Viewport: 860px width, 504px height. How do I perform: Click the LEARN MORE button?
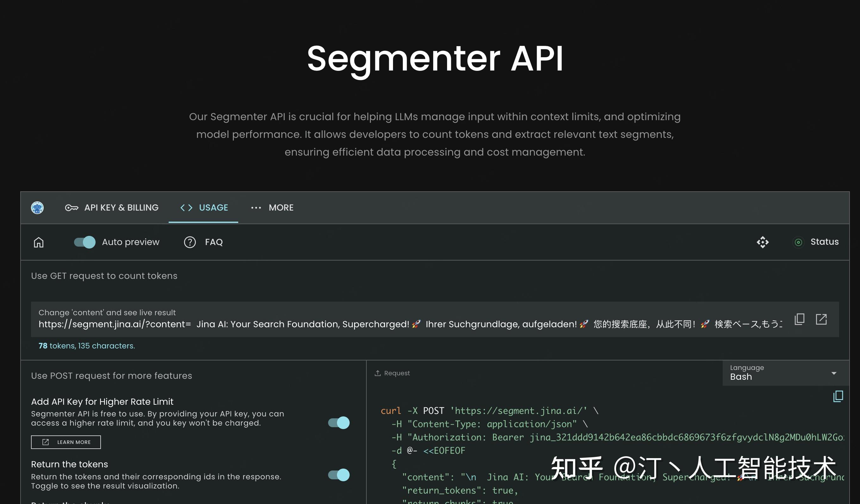tap(66, 442)
